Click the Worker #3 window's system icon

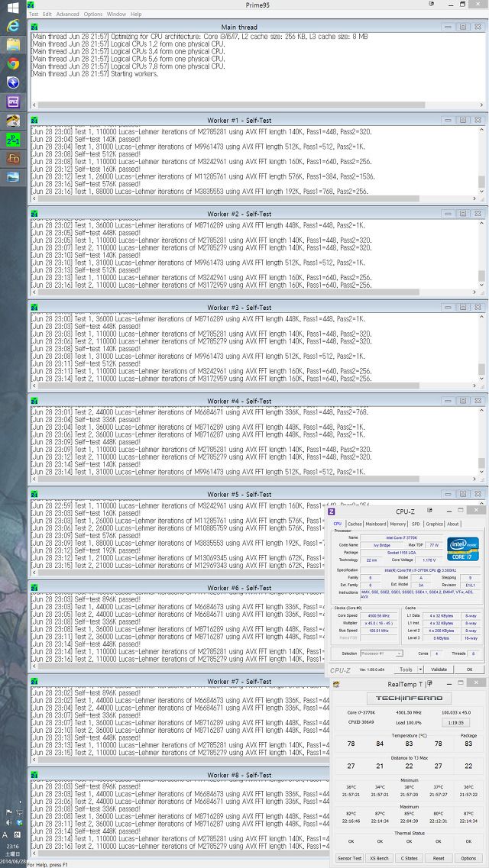34,307
